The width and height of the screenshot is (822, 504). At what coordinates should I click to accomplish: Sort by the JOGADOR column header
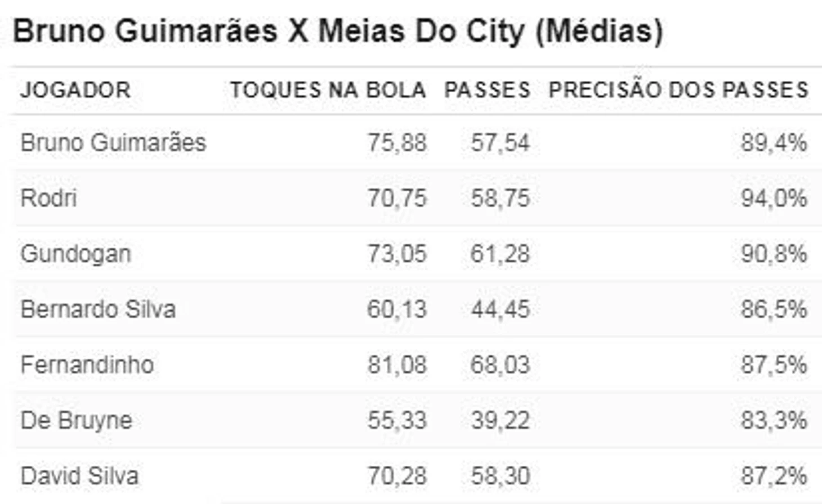75,90
